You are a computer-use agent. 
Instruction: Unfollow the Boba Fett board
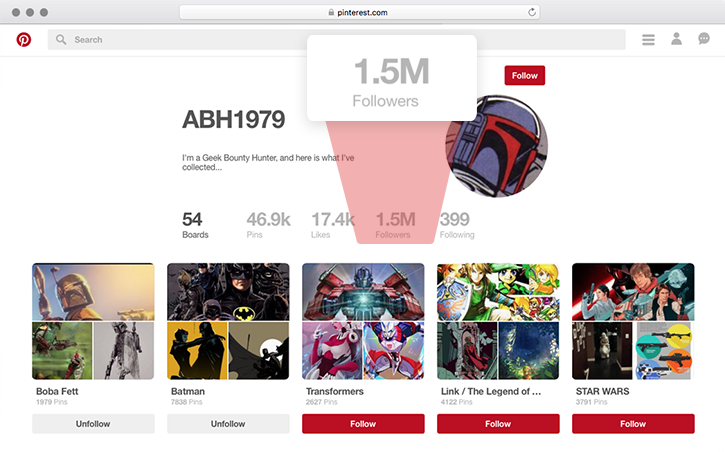[93, 424]
